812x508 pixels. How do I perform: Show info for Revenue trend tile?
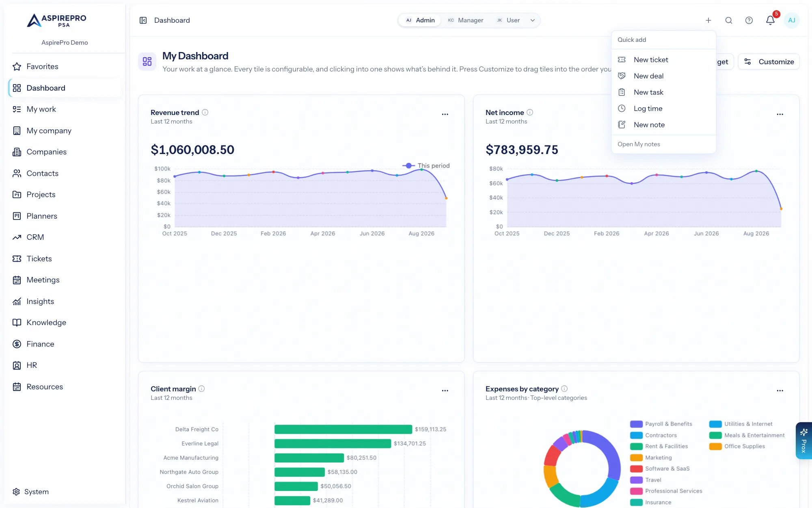point(205,113)
